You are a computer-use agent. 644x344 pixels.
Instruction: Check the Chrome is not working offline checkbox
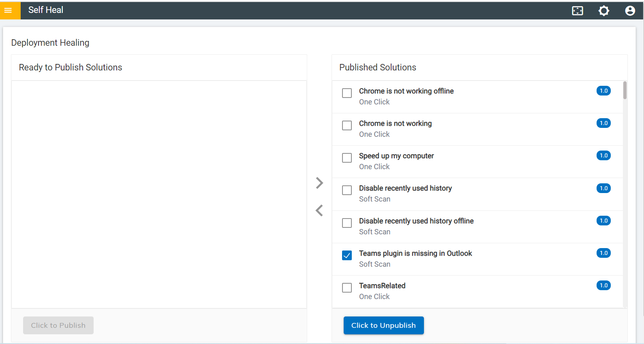tap(347, 93)
